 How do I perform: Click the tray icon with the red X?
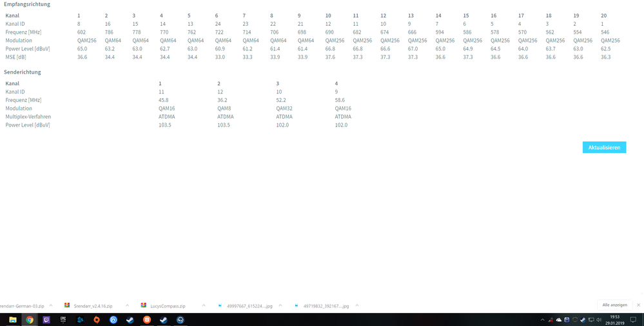(551, 320)
